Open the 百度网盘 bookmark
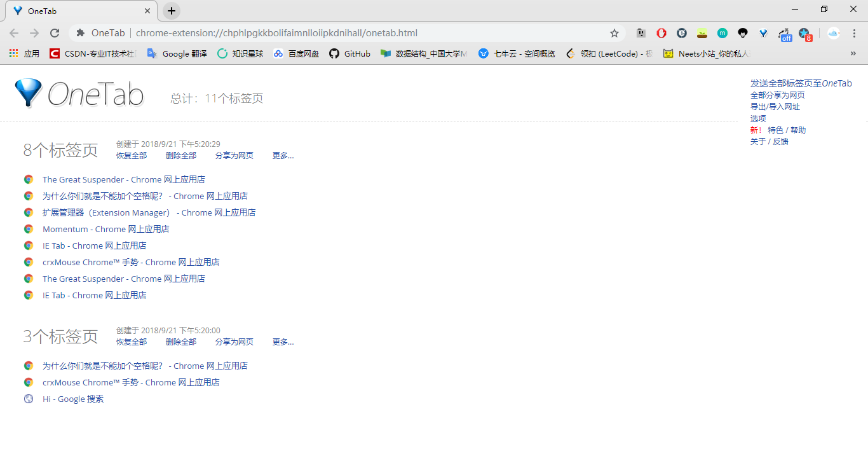This screenshot has width=868, height=463. tap(296, 54)
